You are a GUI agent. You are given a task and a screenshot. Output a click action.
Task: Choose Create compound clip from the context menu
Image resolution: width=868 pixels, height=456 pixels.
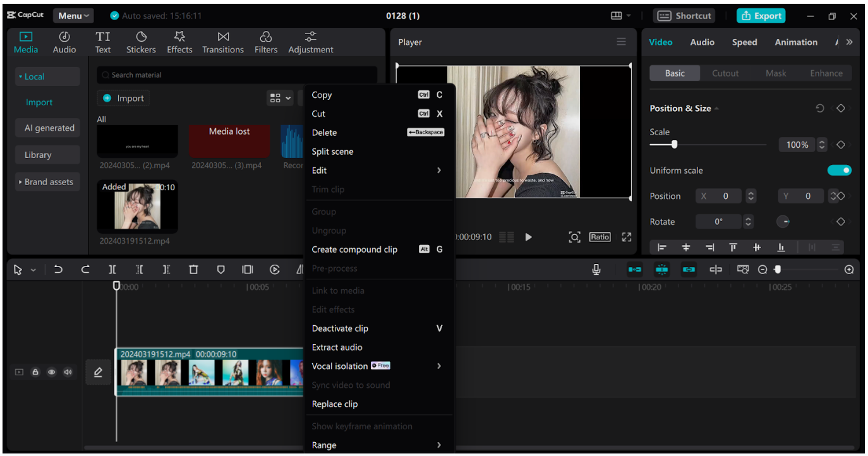pyautogui.click(x=355, y=249)
